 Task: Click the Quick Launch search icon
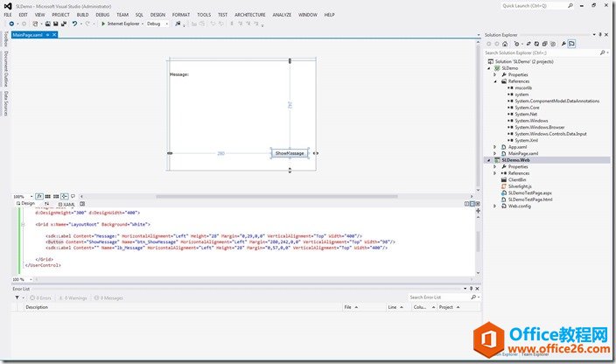[x=570, y=6]
